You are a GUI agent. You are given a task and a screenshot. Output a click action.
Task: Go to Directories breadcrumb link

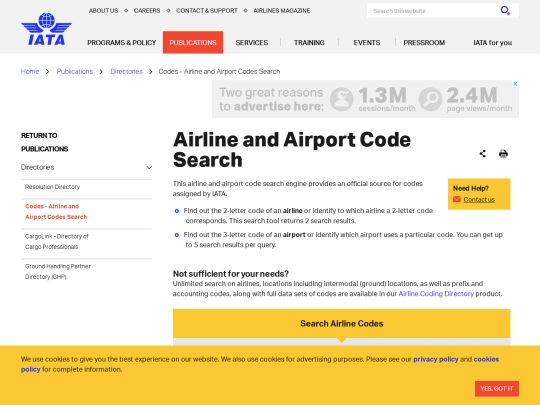point(126,72)
